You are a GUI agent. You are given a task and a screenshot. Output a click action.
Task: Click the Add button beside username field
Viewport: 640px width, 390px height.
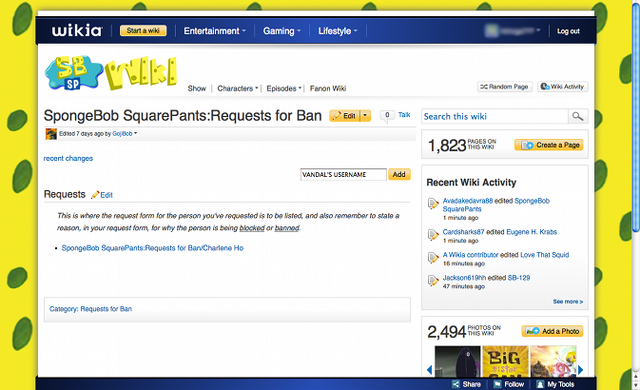pos(399,175)
